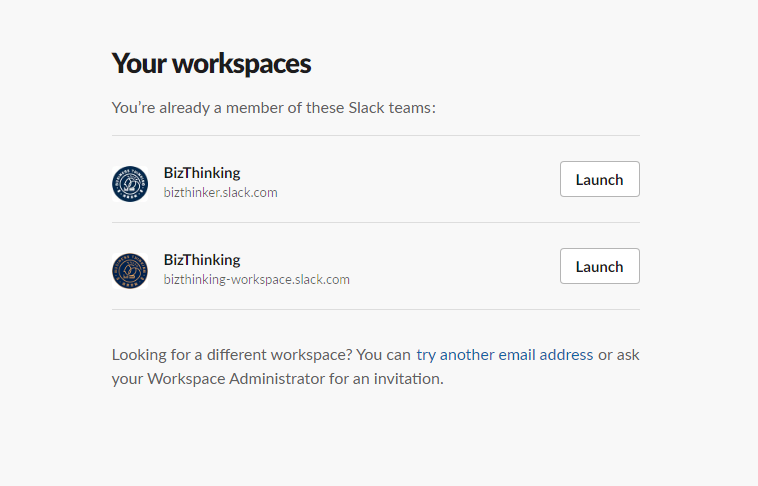This screenshot has width=758, height=486.
Task: Launch the bizthinker.slack.com workspace
Action: click(x=599, y=179)
